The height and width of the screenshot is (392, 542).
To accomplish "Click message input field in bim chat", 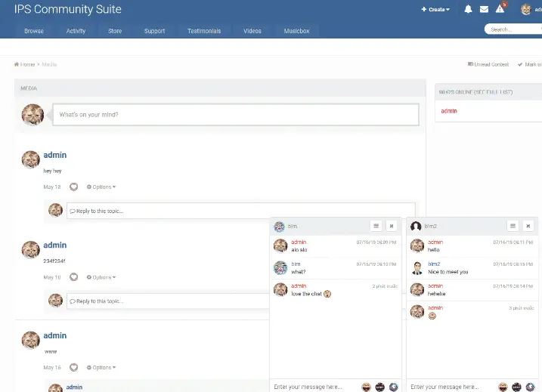I will [314, 387].
